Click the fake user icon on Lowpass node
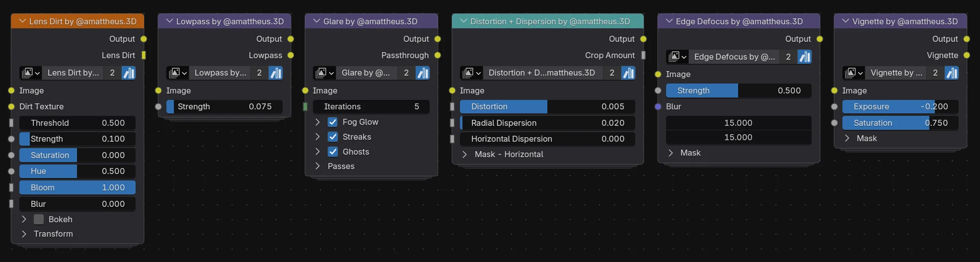 pos(276,73)
